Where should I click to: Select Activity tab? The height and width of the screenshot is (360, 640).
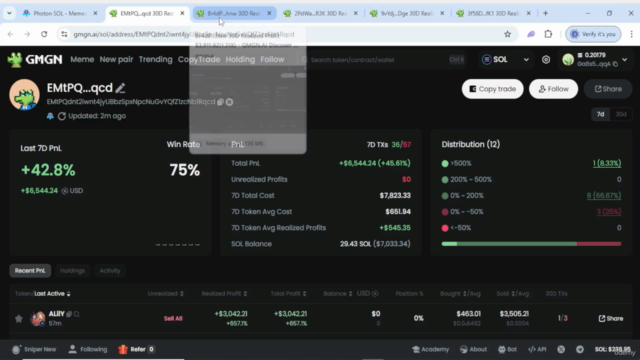110,271
